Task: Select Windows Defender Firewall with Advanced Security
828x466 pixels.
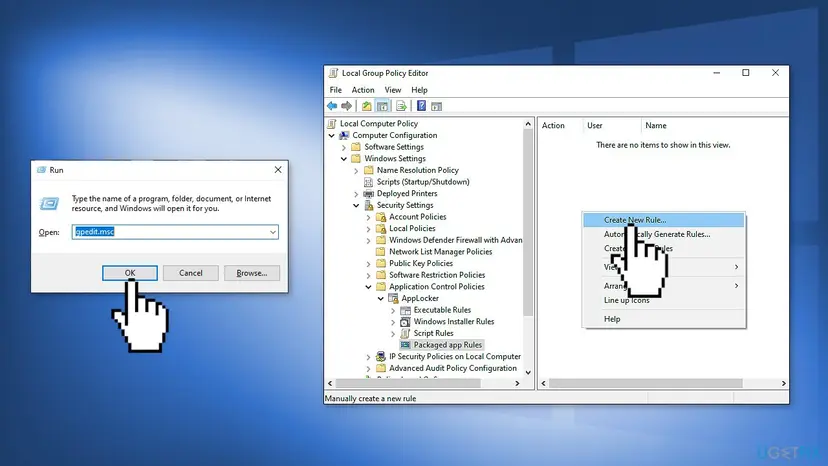Action: [455, 240]
